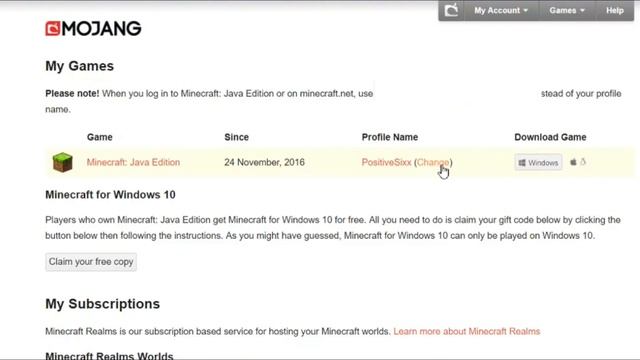Open Learn more about Minecraft Realms link
This screenshot has width=640, height=360.
(467, 331)
